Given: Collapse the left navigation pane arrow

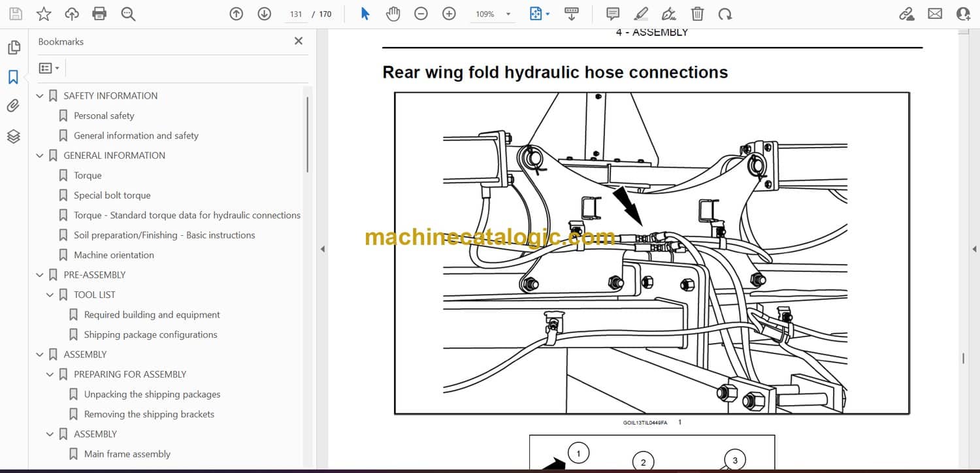Looking at the screenshot, I should [321, 249].
